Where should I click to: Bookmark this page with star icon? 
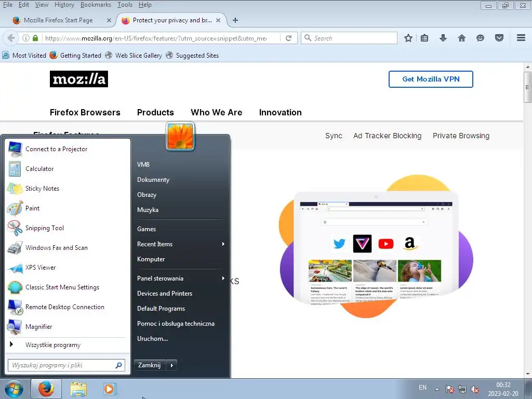[x=408, y=38]
